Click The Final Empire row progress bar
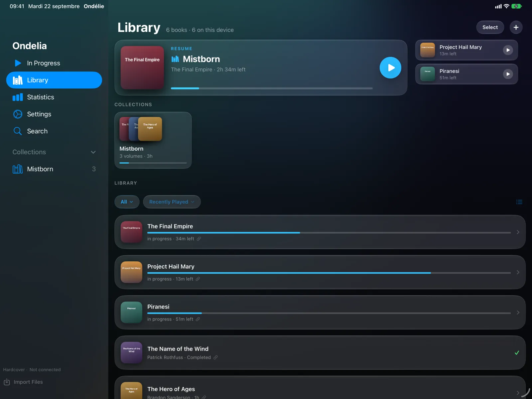Screen dimensions: 532x399 [x=329, y=233]
